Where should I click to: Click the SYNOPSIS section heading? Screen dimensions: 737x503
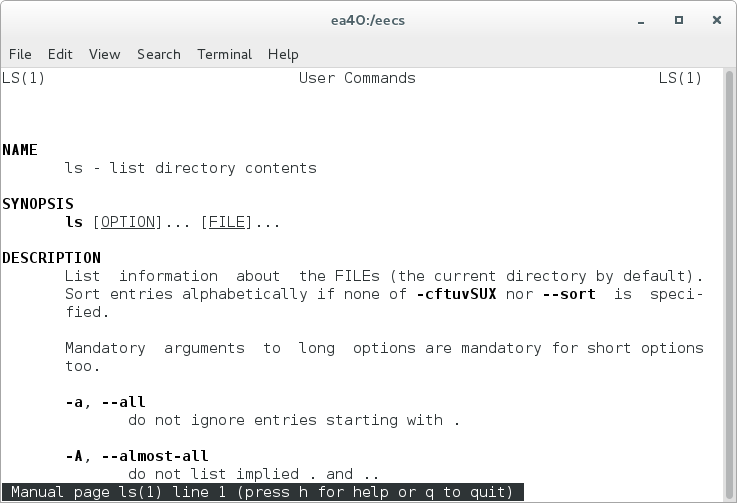click(x=38, y=204)
